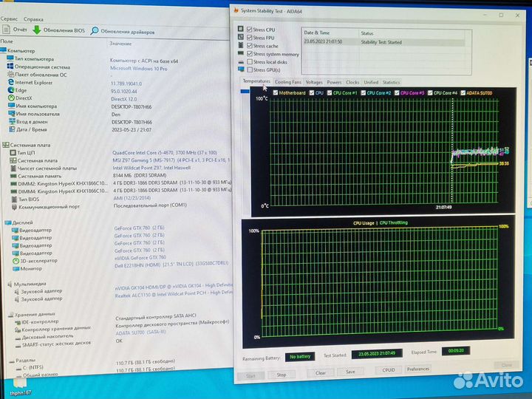Click the DIMM4 memory module icon
The image size is (532, 399).
point(14,191)
